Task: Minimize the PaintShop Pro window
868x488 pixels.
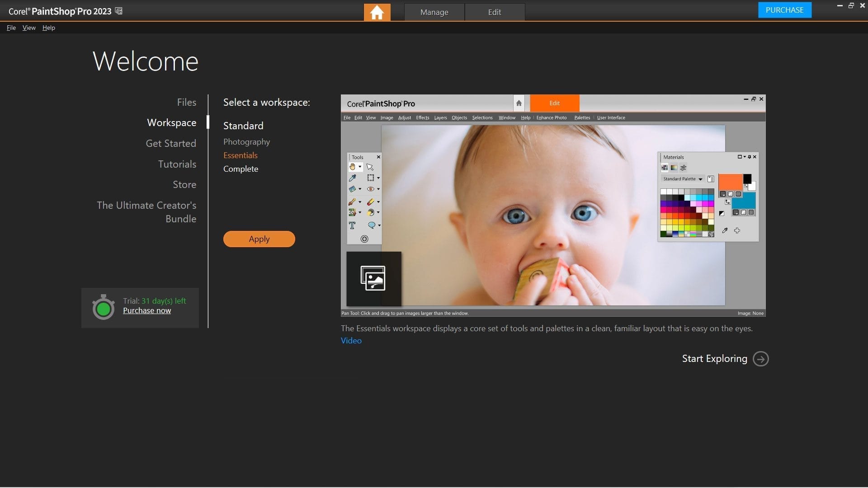Action: coord(840,5)
